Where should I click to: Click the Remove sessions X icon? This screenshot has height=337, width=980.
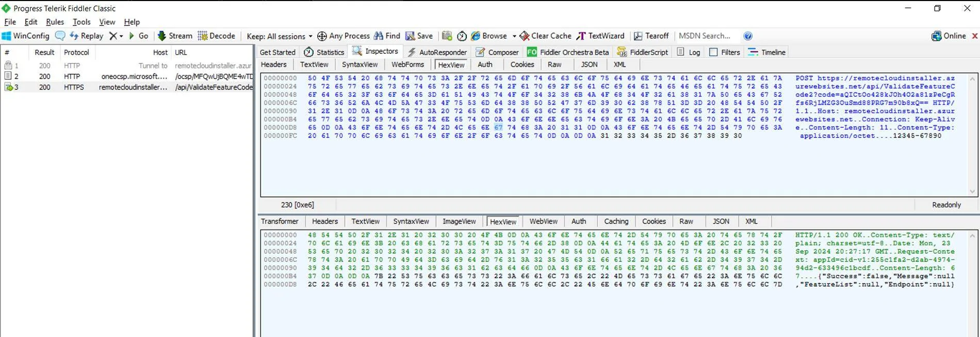coord(113,36)
